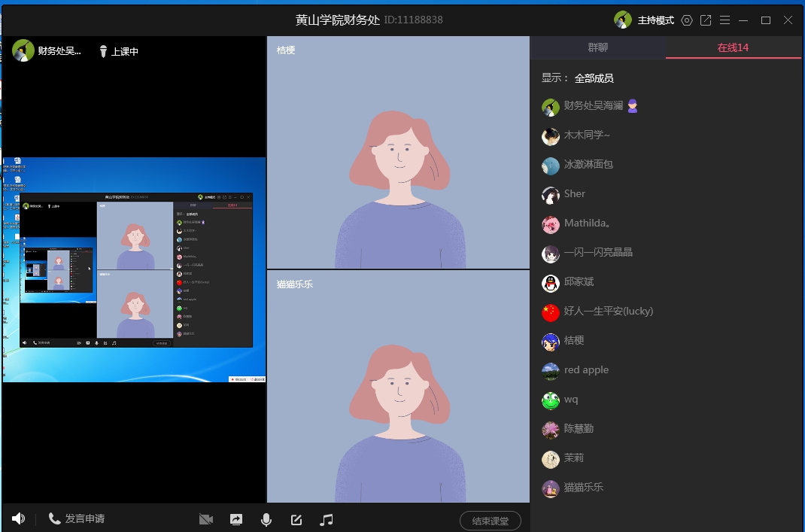Viewport: 805px width, 532px height.
Task: Click the phone icon for 发言申请
Action: 54,518
